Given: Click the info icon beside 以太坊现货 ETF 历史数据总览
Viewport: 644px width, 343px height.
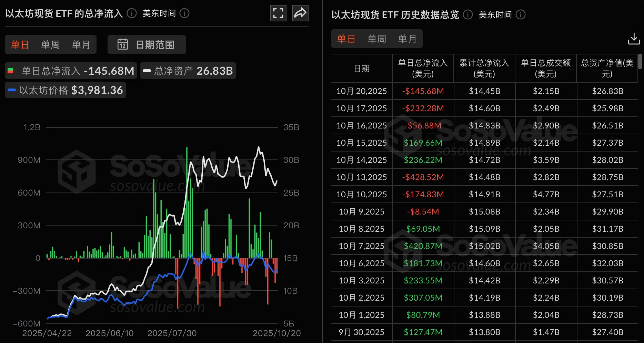Looking at the screenshot, I should 467,15.
